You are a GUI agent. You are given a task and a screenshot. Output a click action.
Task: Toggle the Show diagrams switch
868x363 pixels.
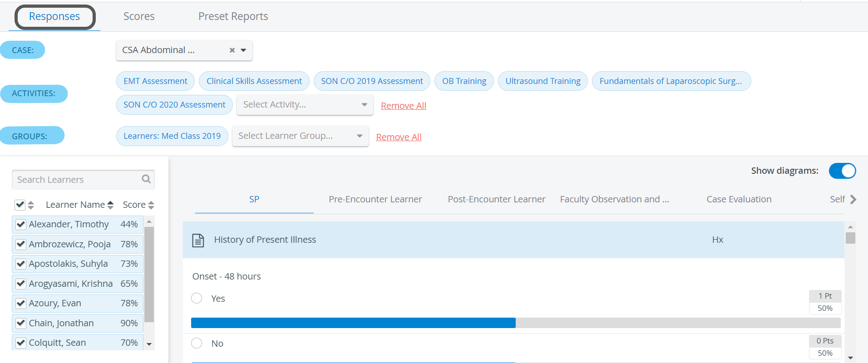pyautogui.click(x=843, y=171)
